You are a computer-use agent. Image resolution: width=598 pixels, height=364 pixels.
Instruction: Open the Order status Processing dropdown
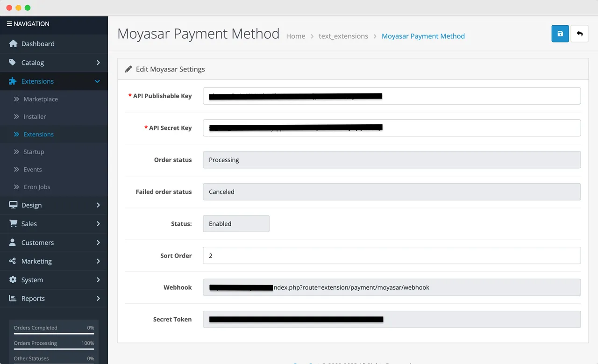(392, 160)
